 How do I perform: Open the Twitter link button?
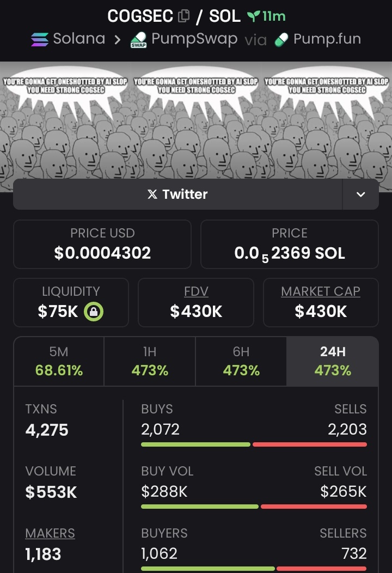click(x=178, y=194)
